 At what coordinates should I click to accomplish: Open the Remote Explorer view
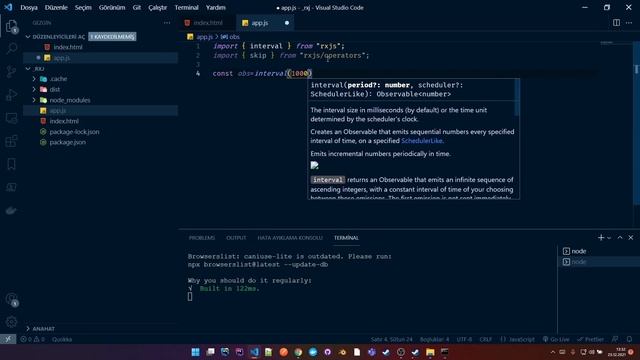point(11,118)
